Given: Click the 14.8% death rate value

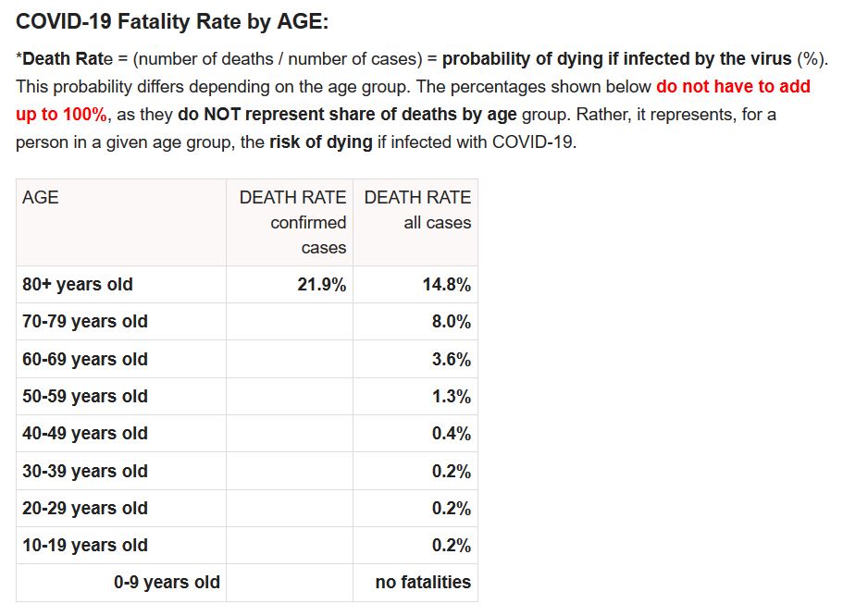Looking at the screenshot, I should pos(446,285).
